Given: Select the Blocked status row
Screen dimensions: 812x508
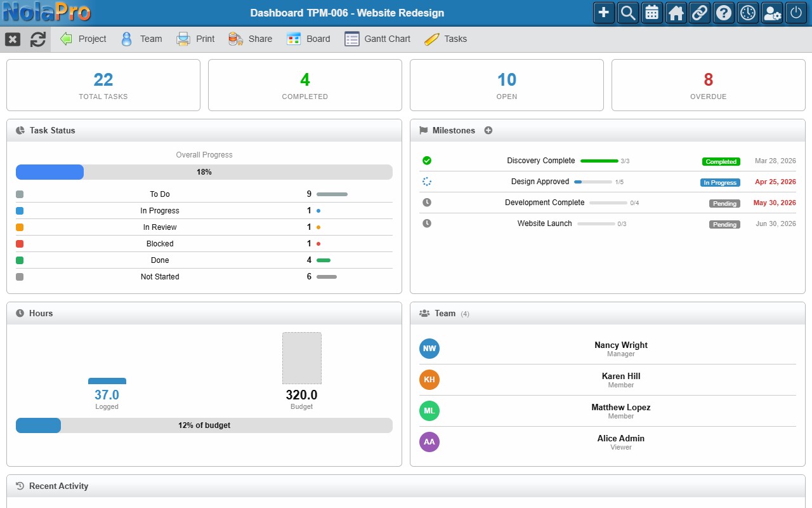Looking at the screenshot, I should 204,244.
